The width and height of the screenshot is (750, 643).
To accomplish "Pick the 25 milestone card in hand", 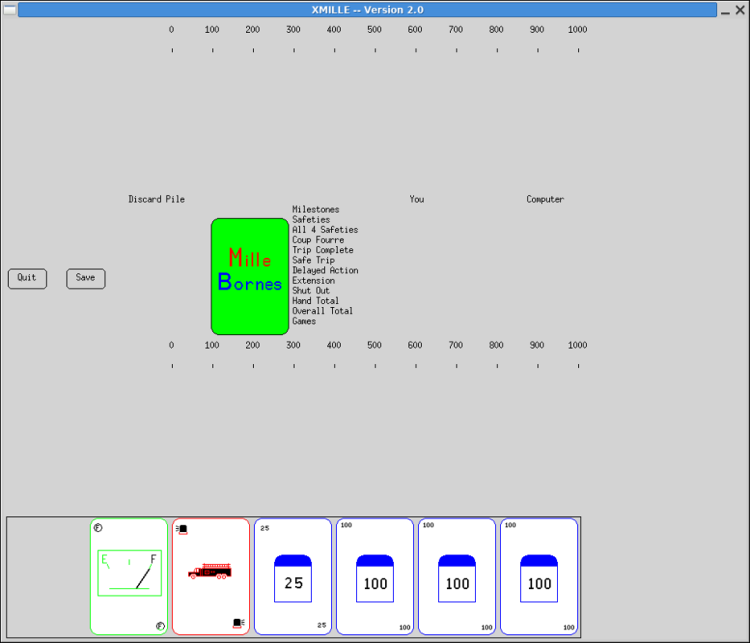I will (x=293, y=576).
